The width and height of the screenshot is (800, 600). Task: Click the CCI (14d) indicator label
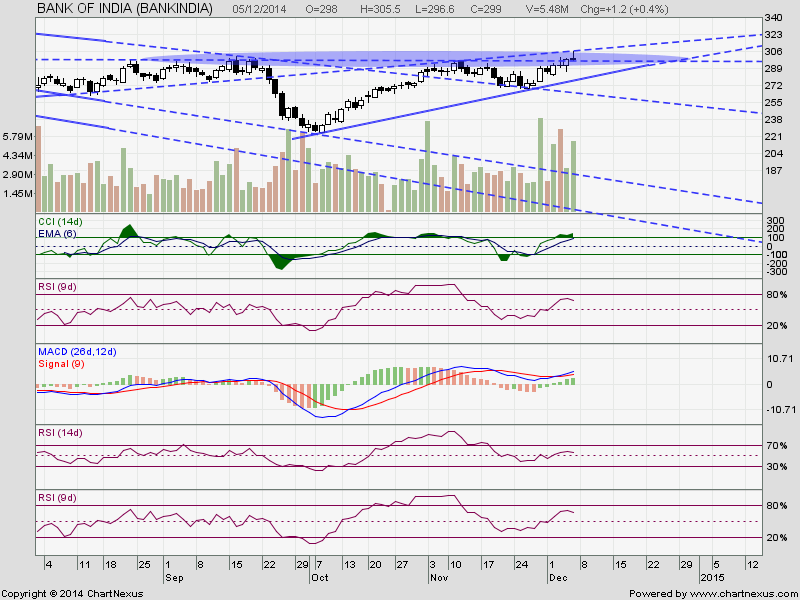[60, 222]
